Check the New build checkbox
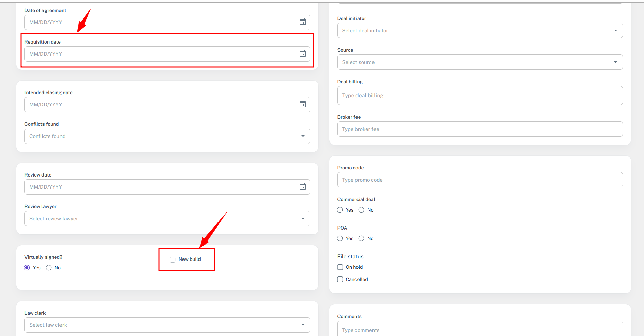 click(x=173, y=259)
